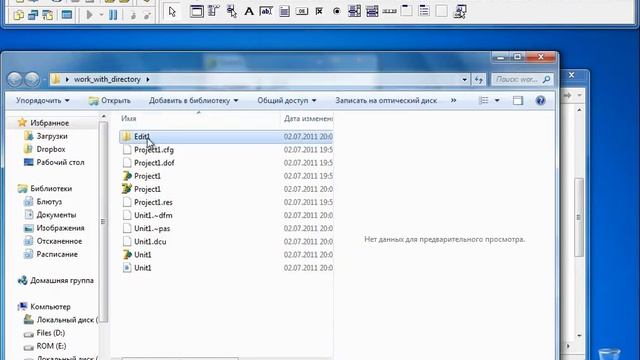Pick the RadioGroup component icon

click(x=424, y=11)
